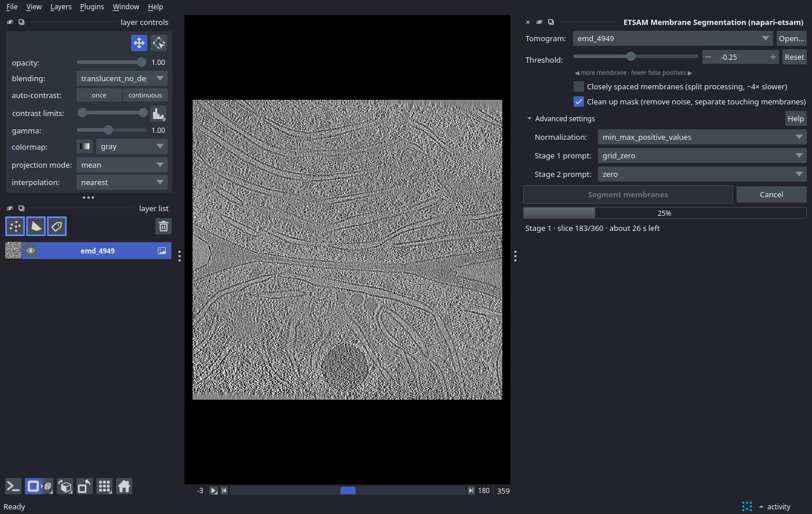Viewport: 812px width, 514px height.
Task: Click the new labels layer icon
Action: pyautogui.click(x=57, y=226)
